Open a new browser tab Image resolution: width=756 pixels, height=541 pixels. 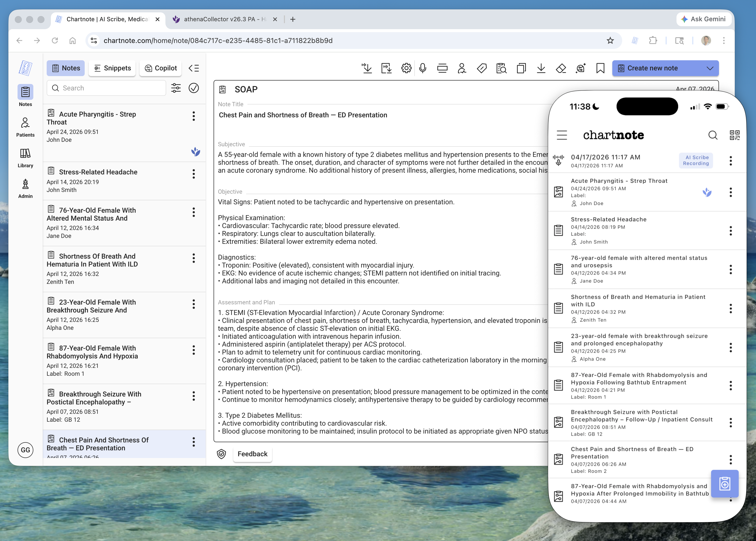tap(293, 19)
